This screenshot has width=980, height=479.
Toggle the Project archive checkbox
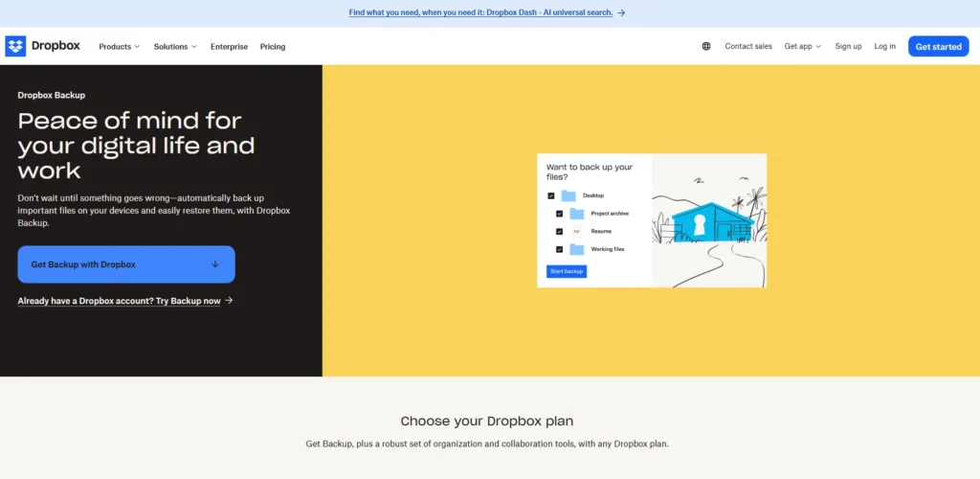(559, 214)
